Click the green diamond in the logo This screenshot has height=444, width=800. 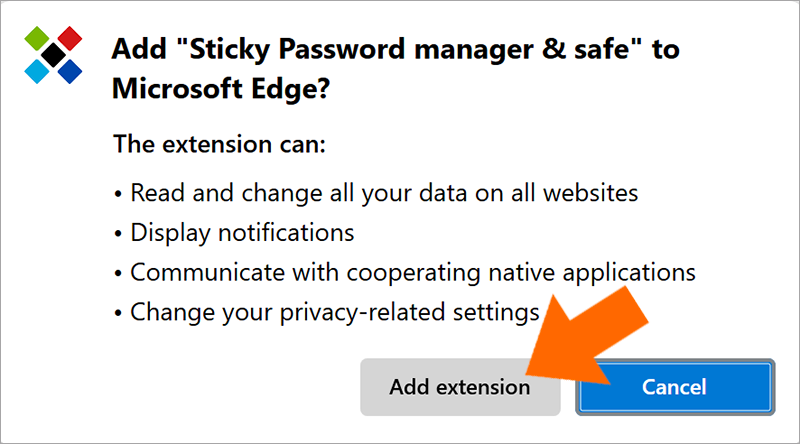point(37,38)
